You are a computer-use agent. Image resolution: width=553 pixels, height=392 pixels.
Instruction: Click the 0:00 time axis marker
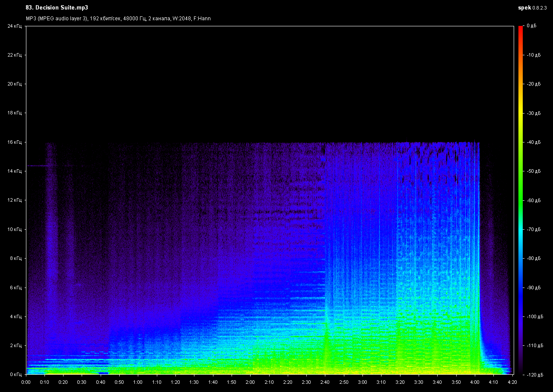coord(26,382)
